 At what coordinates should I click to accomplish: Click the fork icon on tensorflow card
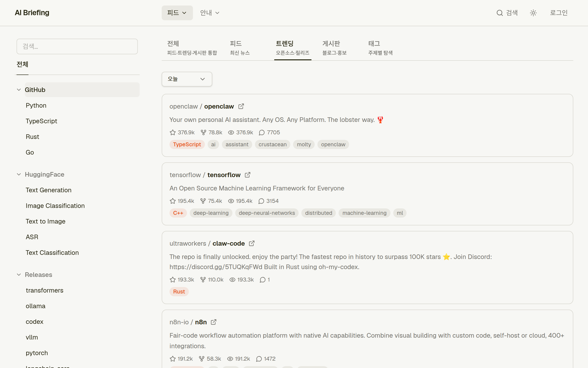pos(203,201)
